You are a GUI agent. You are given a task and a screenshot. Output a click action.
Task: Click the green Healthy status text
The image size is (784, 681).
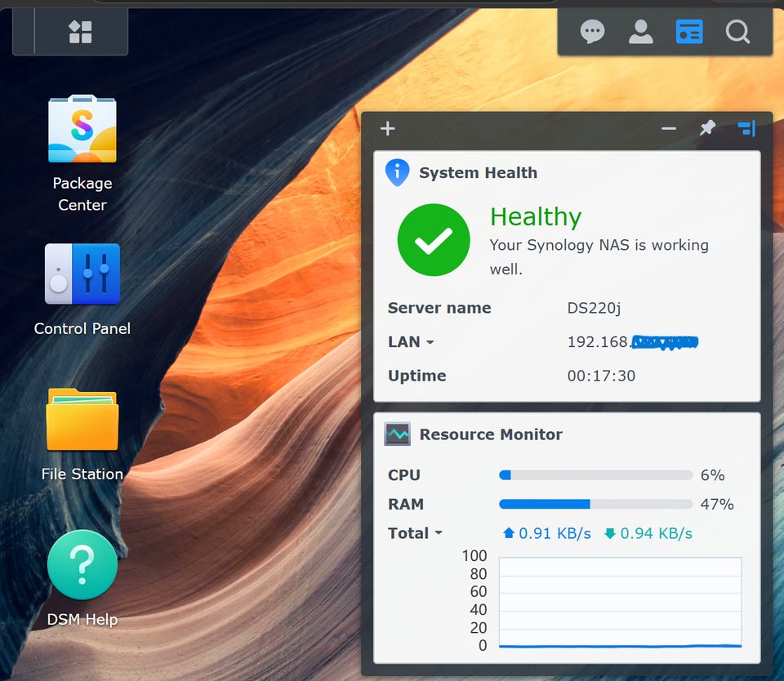[536, 217]
